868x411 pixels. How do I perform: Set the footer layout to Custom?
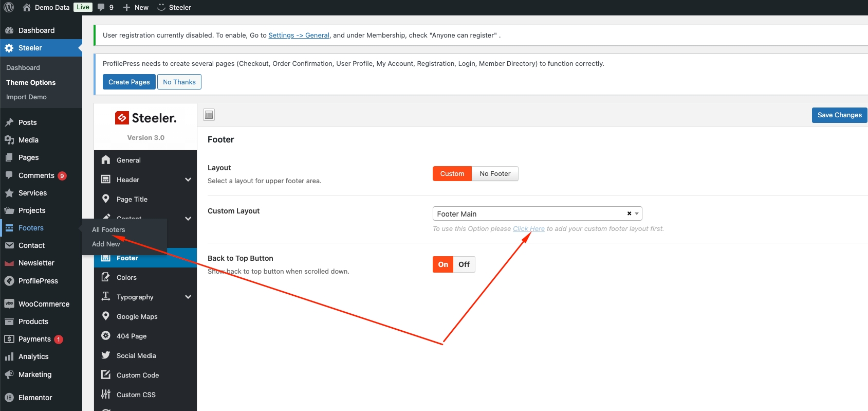pos(452,174)
